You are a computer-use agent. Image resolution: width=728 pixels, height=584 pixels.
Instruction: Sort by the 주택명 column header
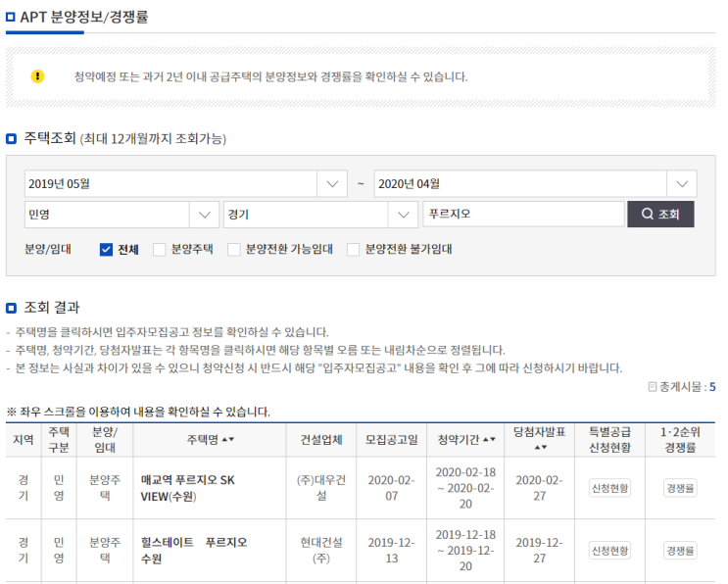(x=210, y=439)
